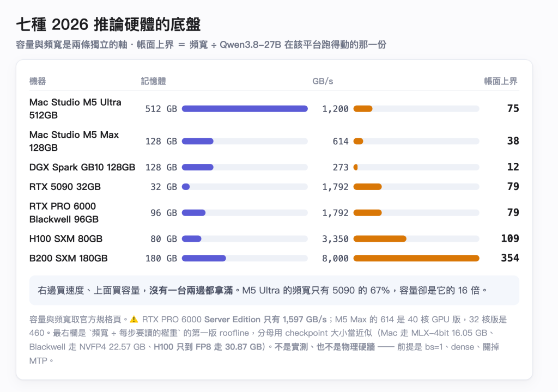Click the bold phrase 沒有一台兩邊都拿滿
This screenshot has width=558, height=392.
click(x=191, y=290)
